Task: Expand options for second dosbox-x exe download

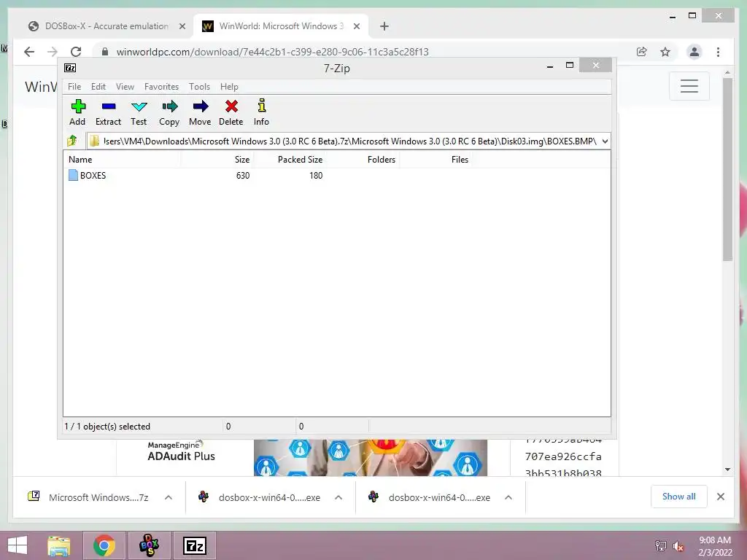Action: pyautogui.click(x=508, y=497)
